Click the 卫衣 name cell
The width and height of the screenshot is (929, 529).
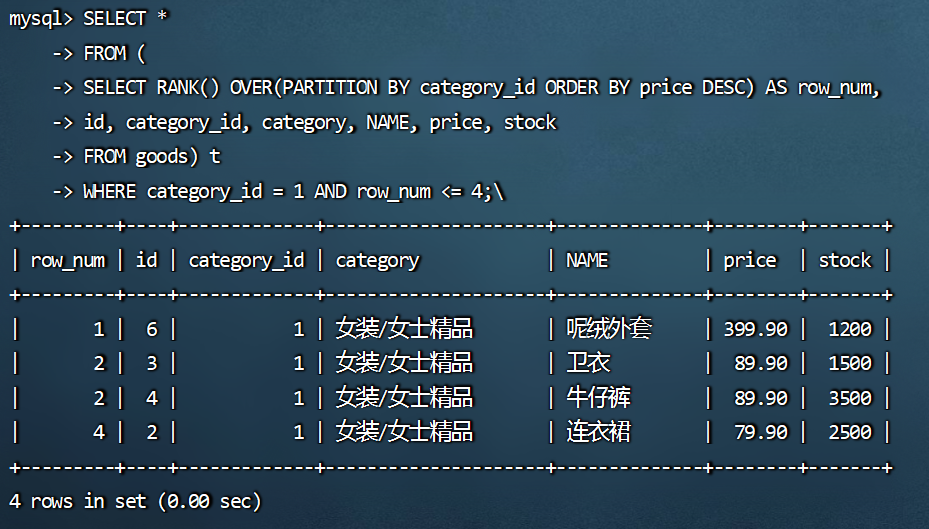tap(588, 363)
